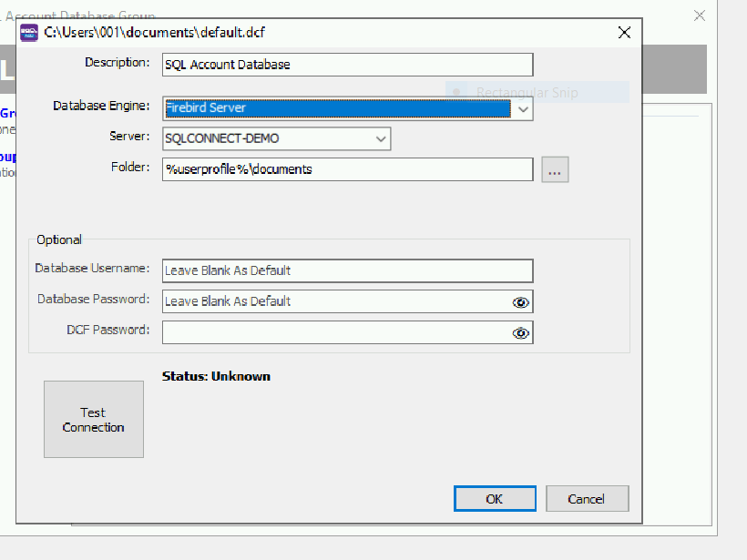Screen dimensions: 747x560
Task: Click the SQL Account logo in the title bar
Action: coord(28,32)
